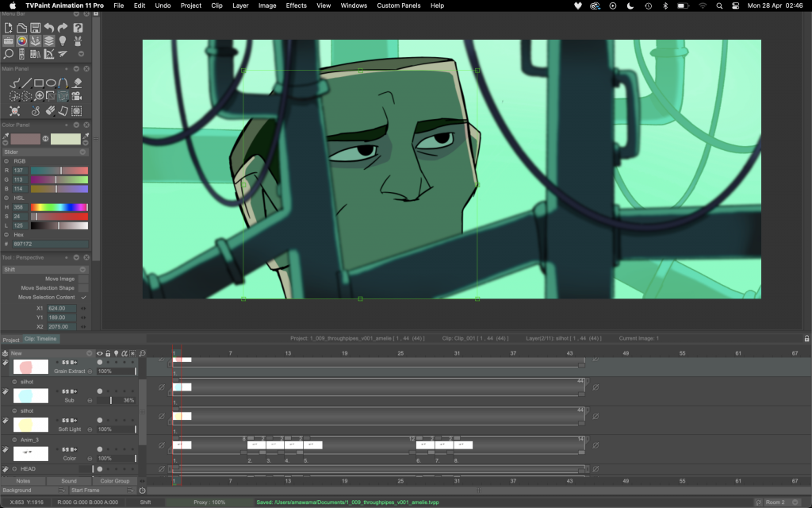The height and width of the screenshot is (508, 812).
Task: Toggle the color wheel panel icon
Action: coord(21,40)
